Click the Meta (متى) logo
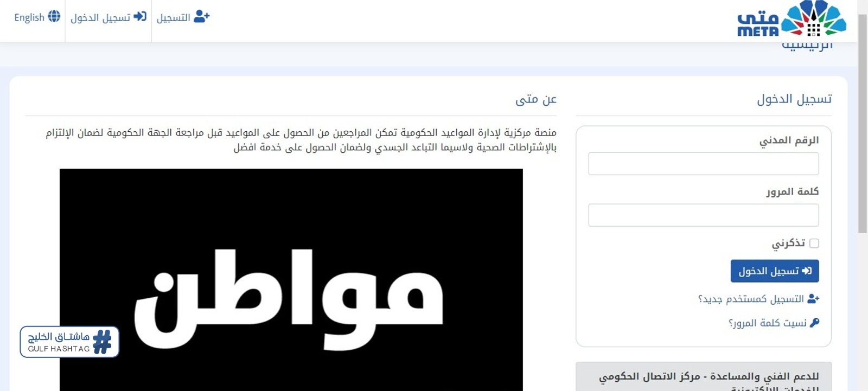The image size is (868, 391). coord(792,19)
